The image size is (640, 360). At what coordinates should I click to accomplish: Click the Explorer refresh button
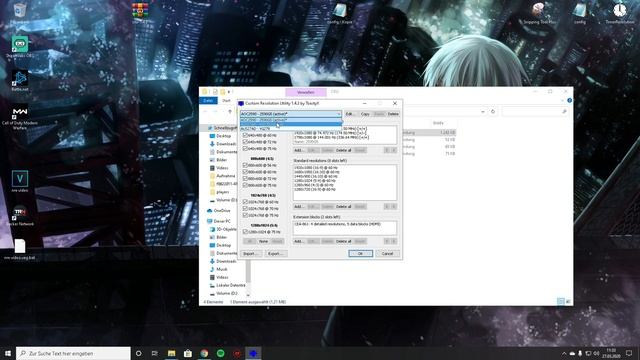point(493,111)
